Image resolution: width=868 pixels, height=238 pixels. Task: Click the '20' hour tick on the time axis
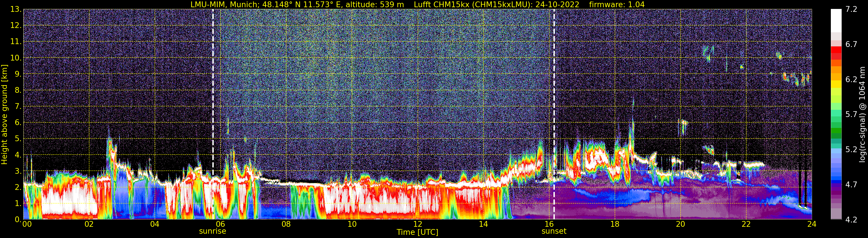[680, 224]
